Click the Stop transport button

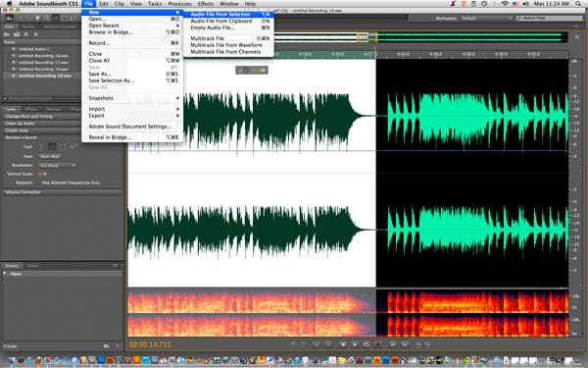click(x=343, y=343)
